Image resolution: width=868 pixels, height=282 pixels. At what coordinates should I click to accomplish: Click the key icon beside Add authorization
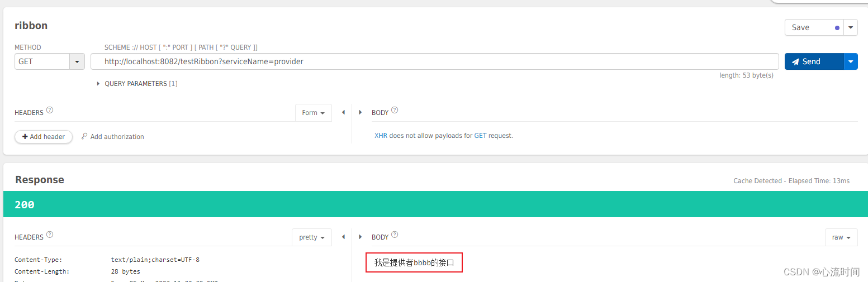(84, 136)
